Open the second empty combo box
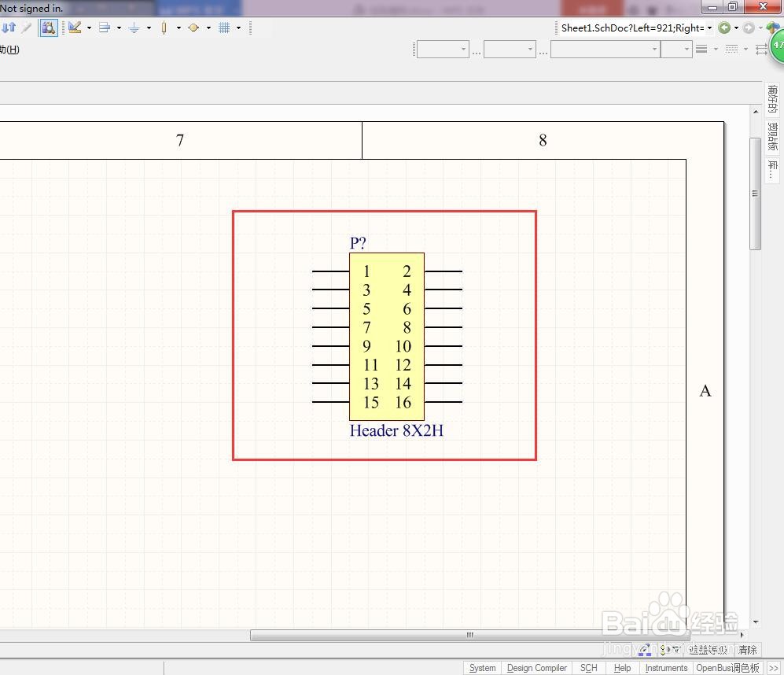The image size is (784, 675). (x=510, y=49)
